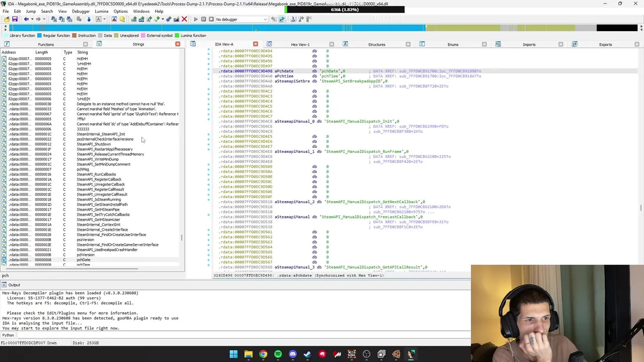Click the red X cancel icon in toolbar
The height and width of the screenshot is (362, 644).
(x=184, y=19)
